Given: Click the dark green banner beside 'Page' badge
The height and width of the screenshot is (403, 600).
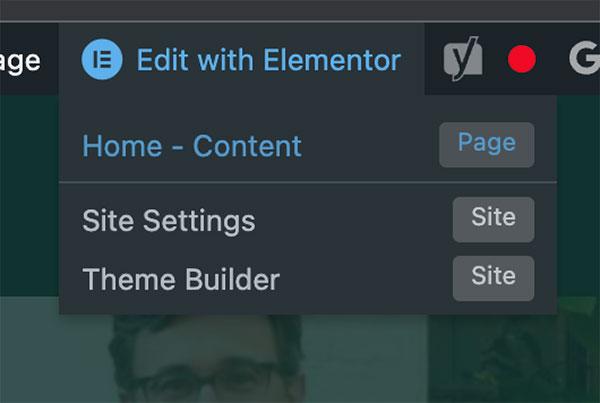Looking at the screenshot, I should (x=578, y=195).
